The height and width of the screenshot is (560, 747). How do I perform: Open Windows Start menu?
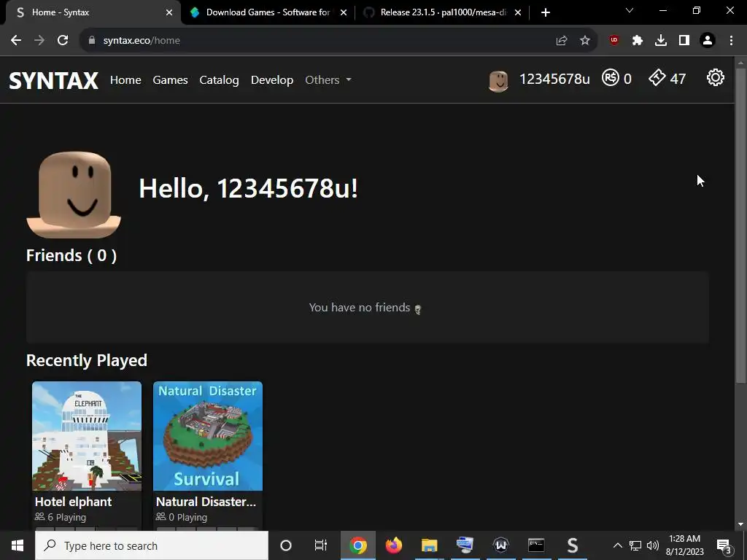[18, 545]
